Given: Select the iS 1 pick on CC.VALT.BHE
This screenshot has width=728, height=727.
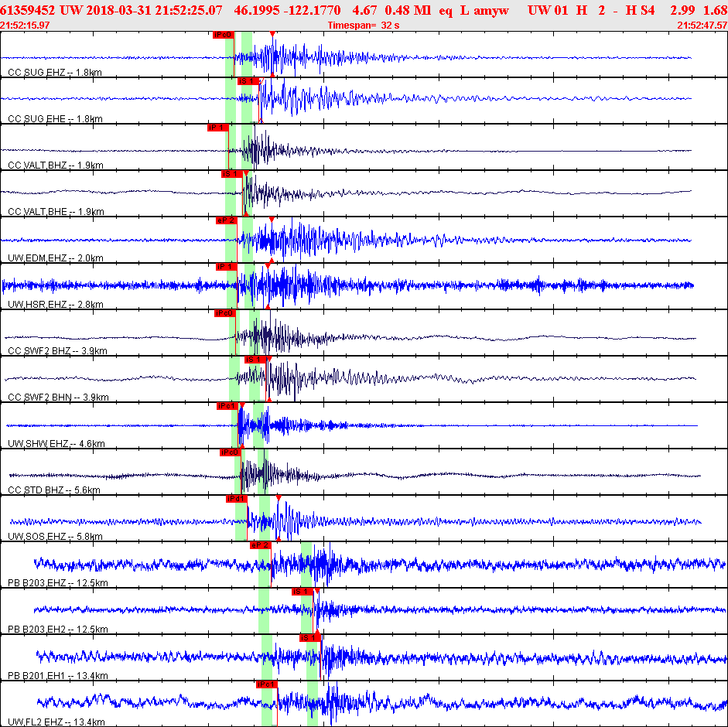Looking at the screenshot, I should click(x=231, y=174).
